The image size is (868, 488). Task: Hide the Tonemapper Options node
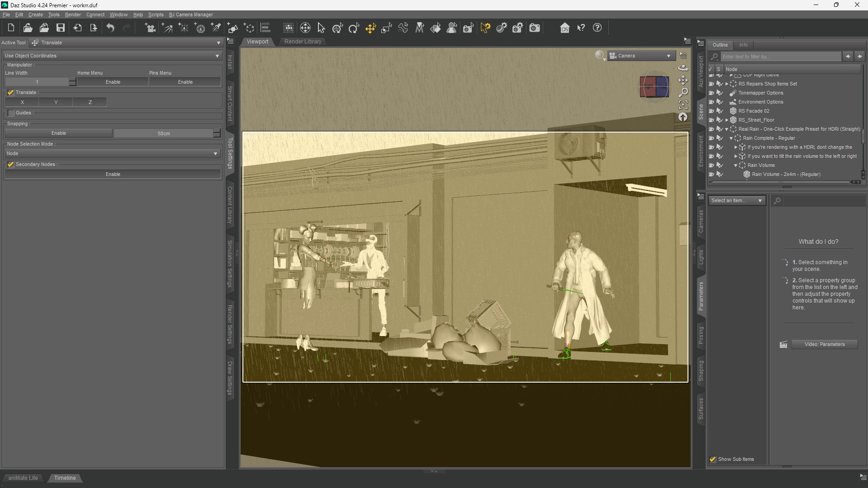point(711,93)
